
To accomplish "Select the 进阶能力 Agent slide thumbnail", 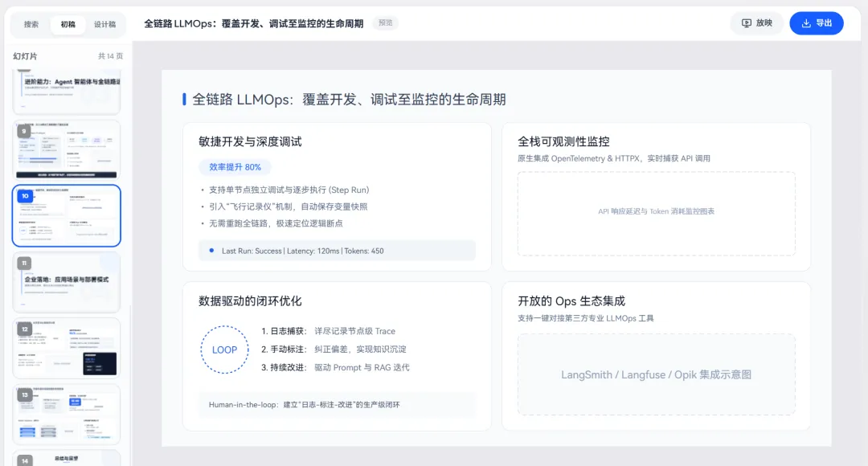I will click(67, 92).
